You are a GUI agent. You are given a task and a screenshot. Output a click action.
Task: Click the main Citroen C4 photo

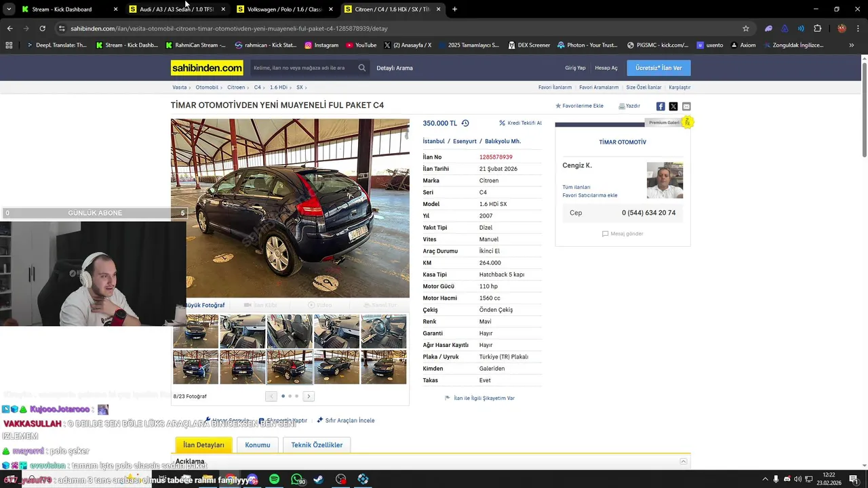[290, 208]
